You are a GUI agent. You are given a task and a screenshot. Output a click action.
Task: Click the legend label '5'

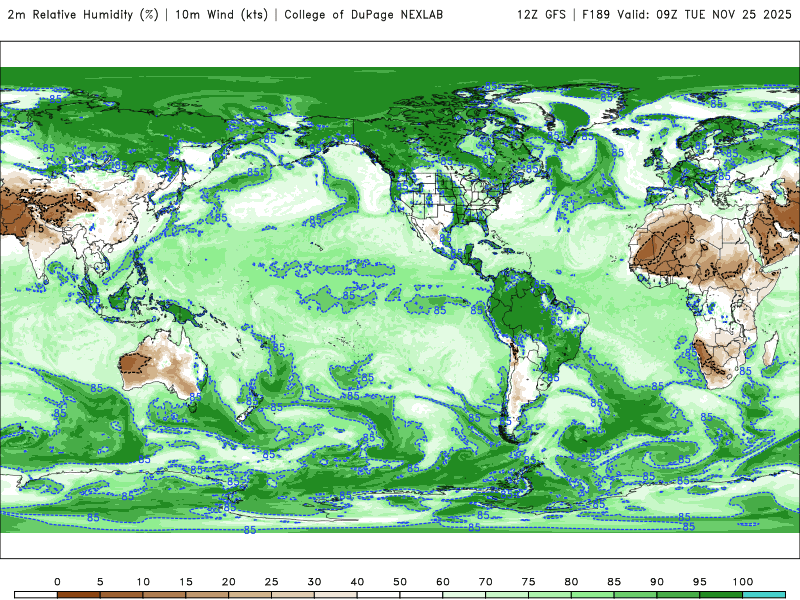click(x=100, y=582)
